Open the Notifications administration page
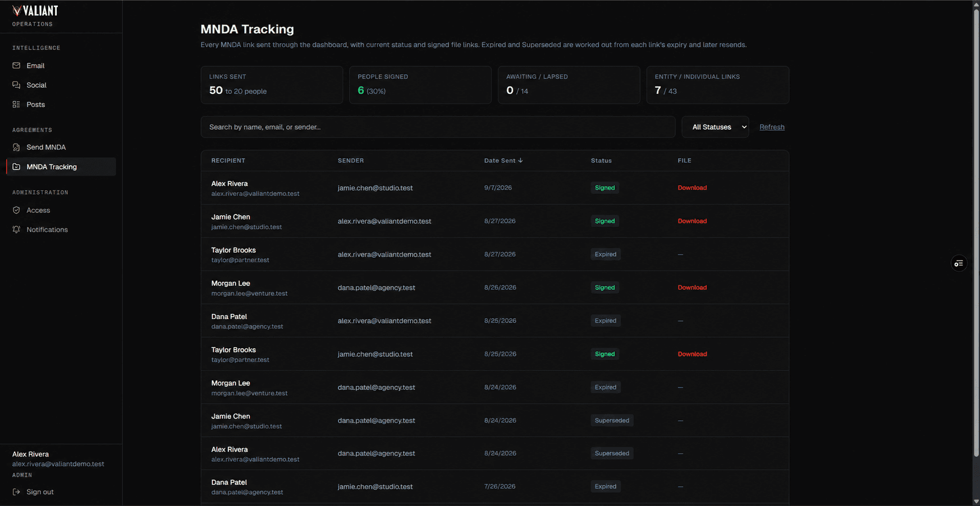Image resolution: width=980 pixels, height=506 pixels. click(61, 230)
